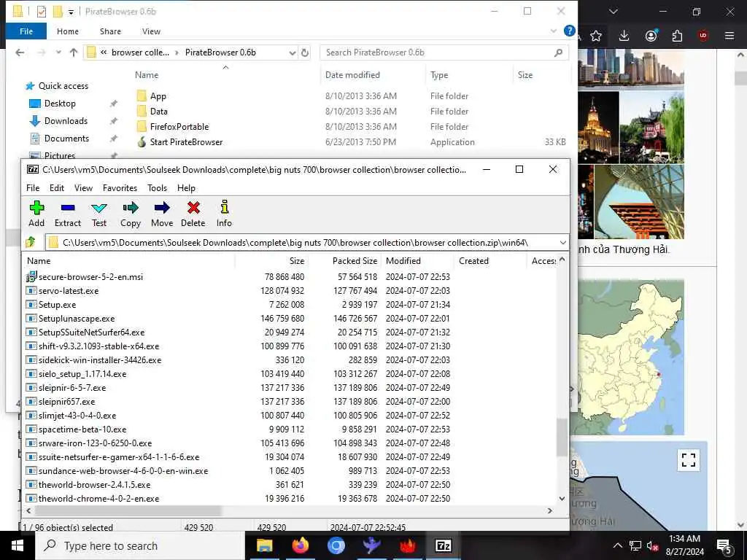Select secure-browser-5-2-en.msi file
747x560 pixels.
[90, 276]
